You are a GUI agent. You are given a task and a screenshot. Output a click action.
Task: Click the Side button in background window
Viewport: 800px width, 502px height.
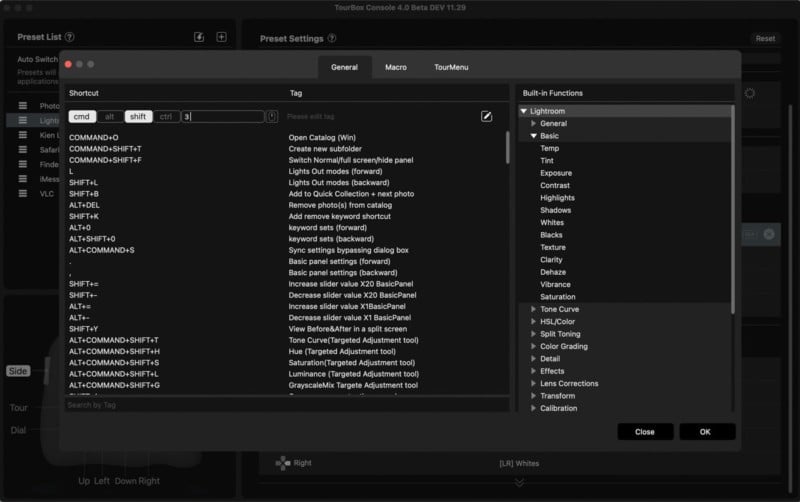point(18,371)
